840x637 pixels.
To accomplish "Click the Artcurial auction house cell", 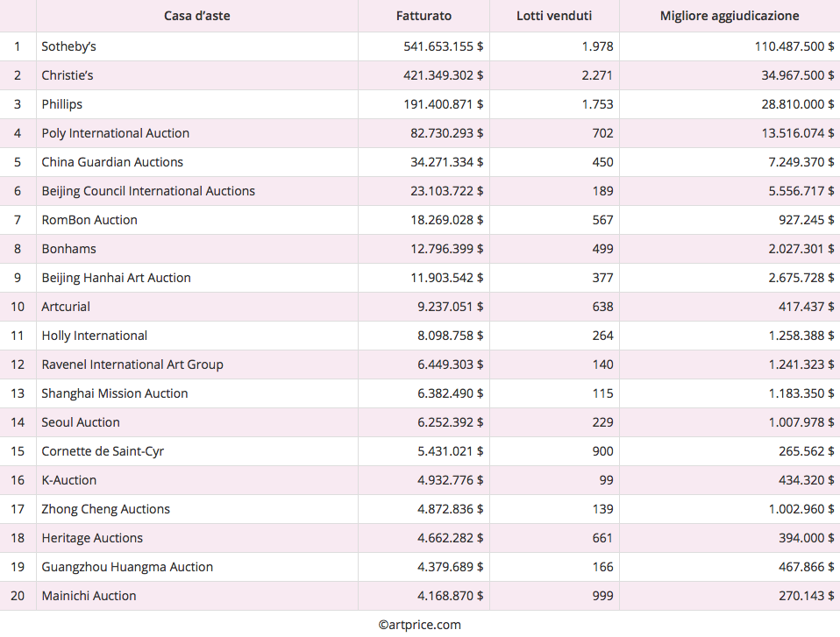I will pos(66,307).
